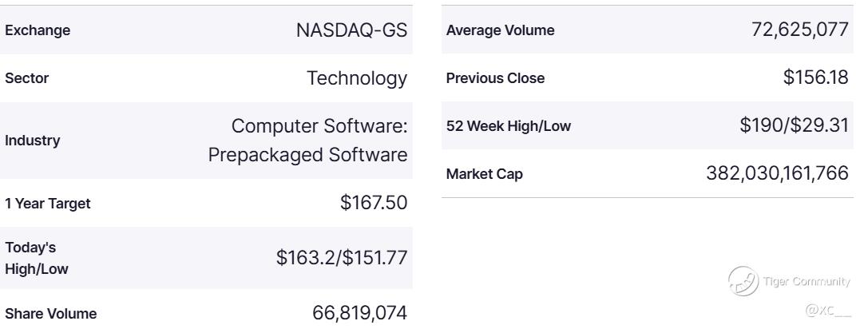Click the 52 Week High/Low label
Screen dimensions: 868x329
coord(509,126)
